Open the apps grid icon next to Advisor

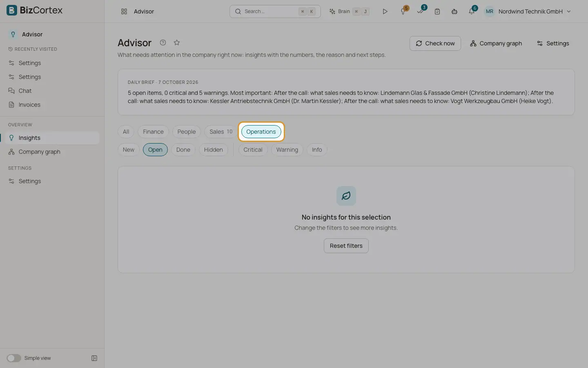[124, 11]
